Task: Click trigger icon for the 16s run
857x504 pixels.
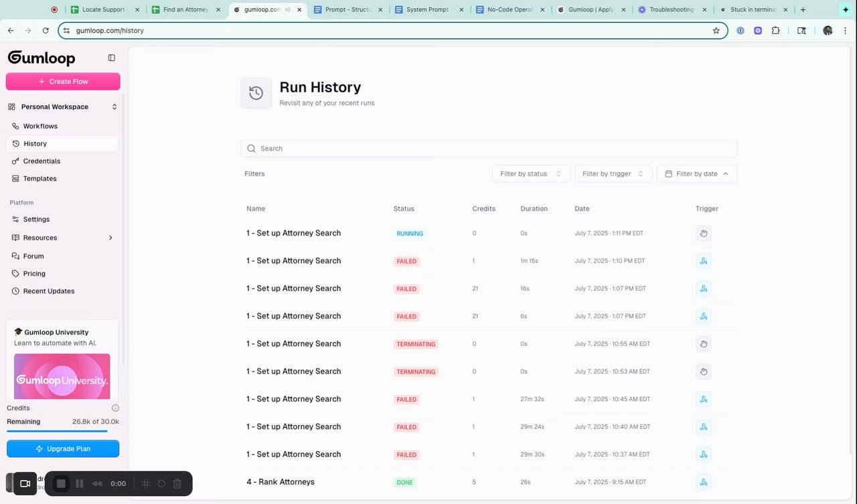Action: [703, 288]
